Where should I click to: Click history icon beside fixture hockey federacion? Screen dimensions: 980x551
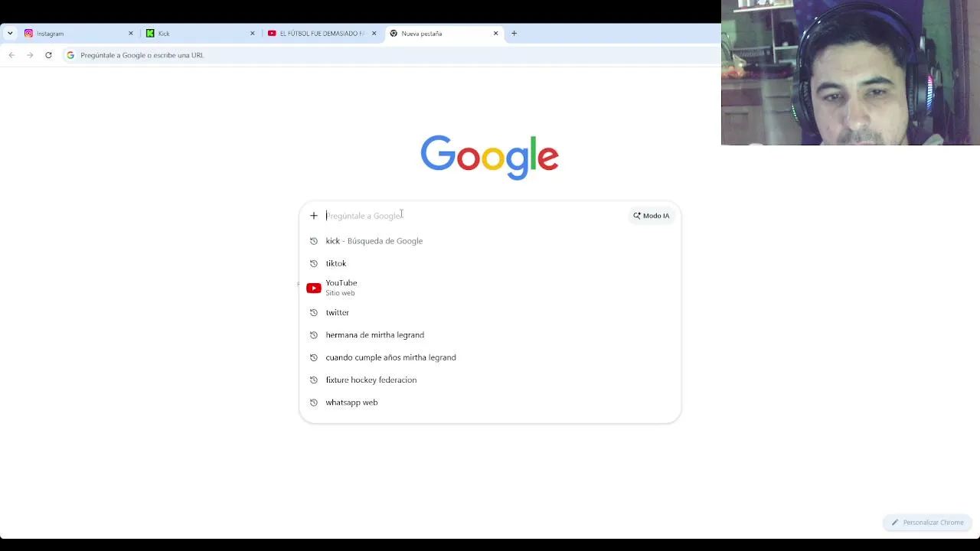click(x=313, y=380)
